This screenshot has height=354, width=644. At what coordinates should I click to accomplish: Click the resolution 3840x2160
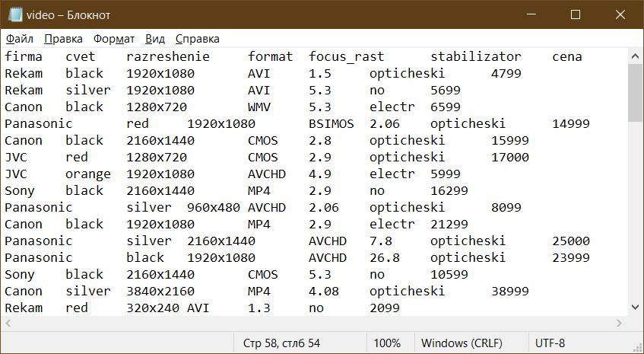pyautogui.click(x=160, y=291)
